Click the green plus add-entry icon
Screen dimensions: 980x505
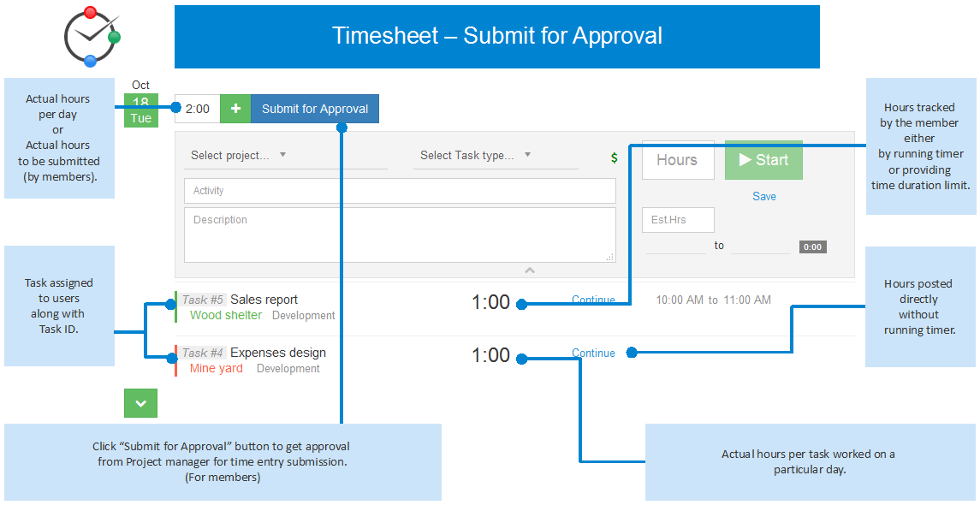click(235, 109)
